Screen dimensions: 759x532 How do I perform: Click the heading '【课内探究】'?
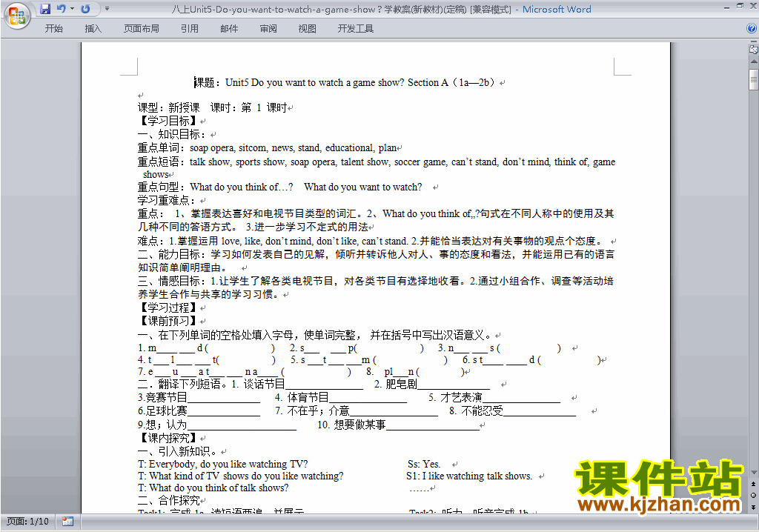point(168,438)
